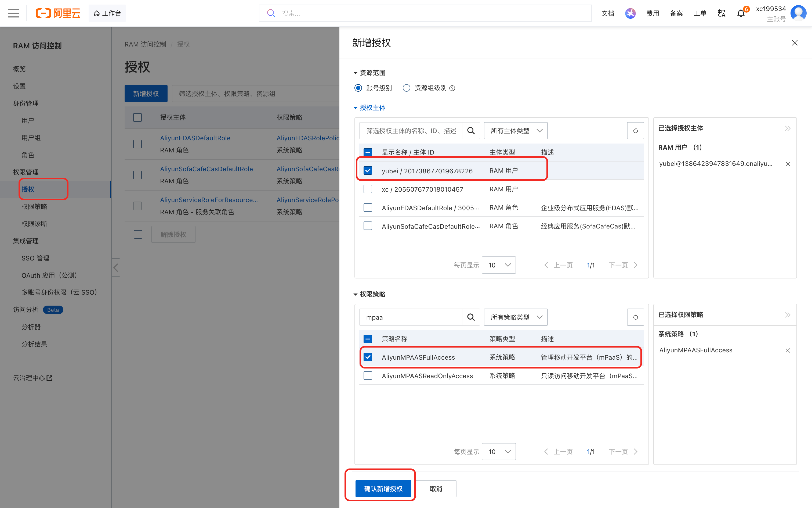
Task: Check the AliyunMPAASReadOnlyAccess policy checkbox
Action: (368, 375)
